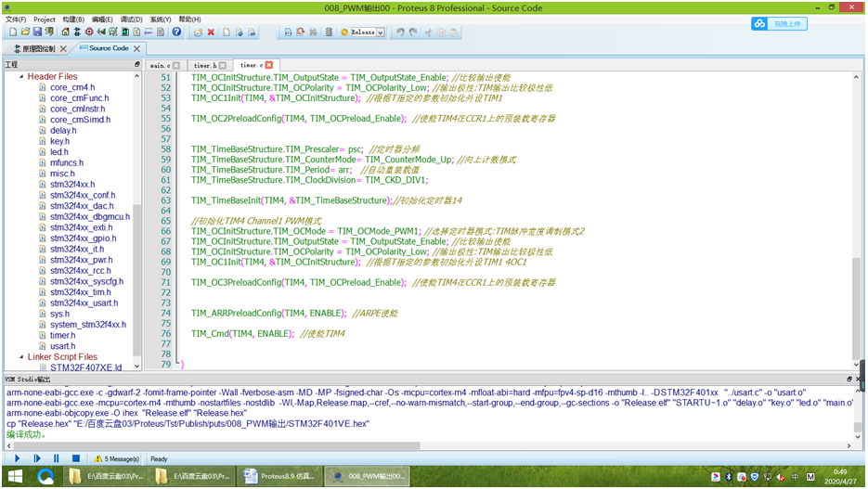Click the red X remove icon in toolbar
Screen dimensions: 868x489
211,32
